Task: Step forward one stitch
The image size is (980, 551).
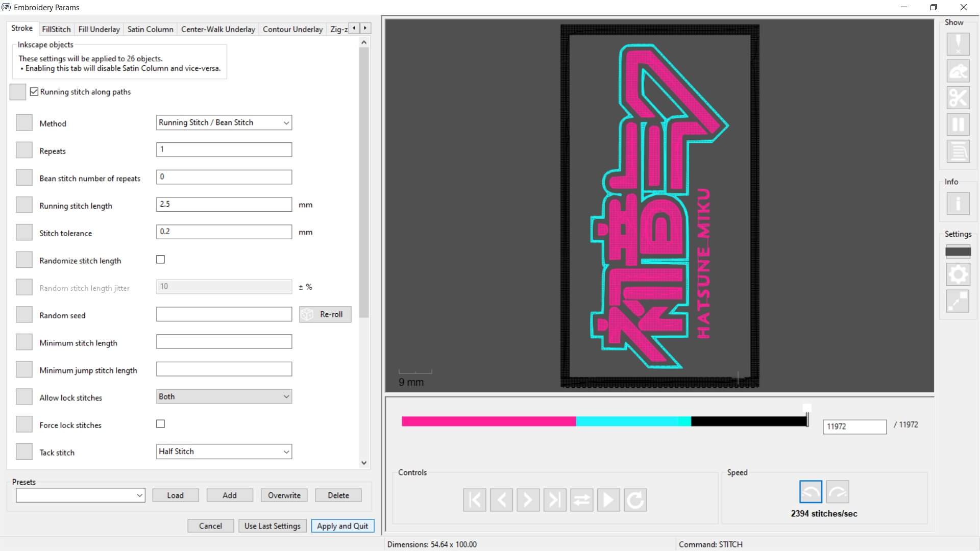Action: [x=528, y=500]
